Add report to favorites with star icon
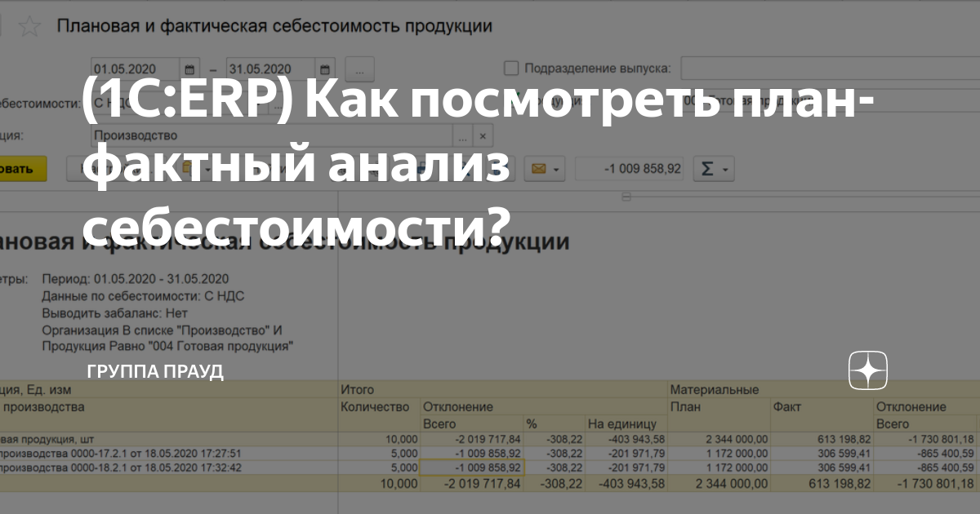 pos(30,27)
